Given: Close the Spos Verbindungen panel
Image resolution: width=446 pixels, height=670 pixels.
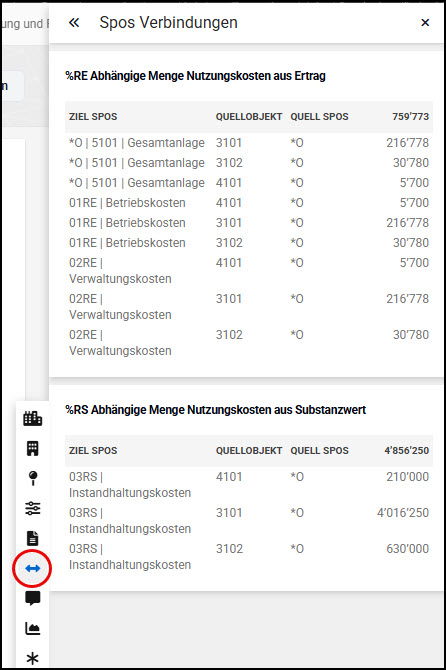Looking at the screenshot, I should [x=425, y=23].
